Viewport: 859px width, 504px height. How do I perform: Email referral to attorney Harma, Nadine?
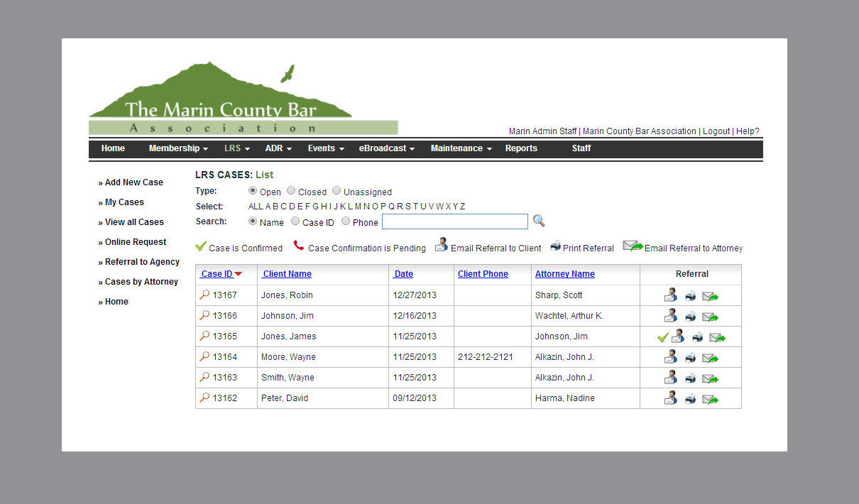[x=710, y=400]
